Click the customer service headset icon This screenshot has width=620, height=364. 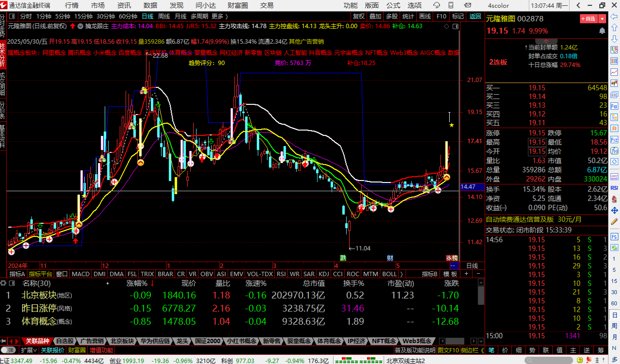(x=437, y=5)
